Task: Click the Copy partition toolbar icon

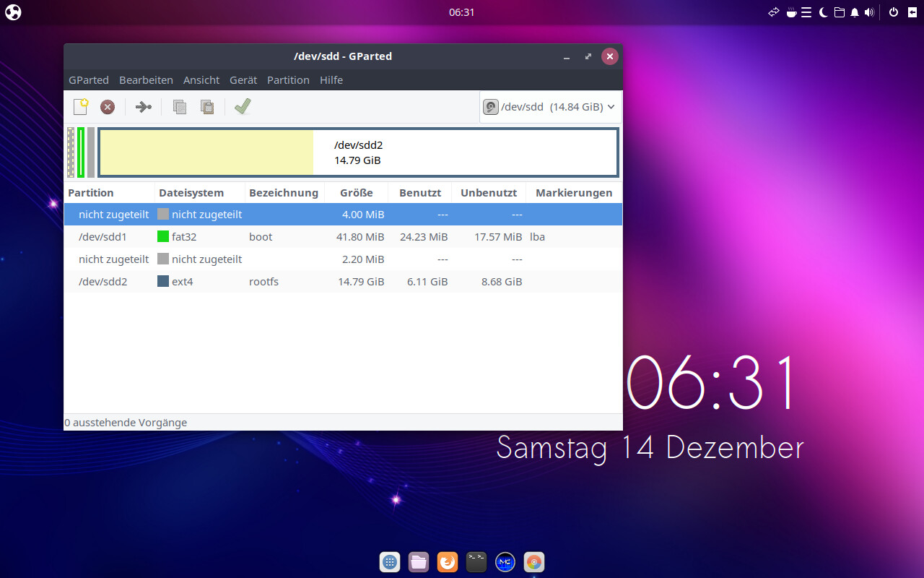Action: (180, 107)
